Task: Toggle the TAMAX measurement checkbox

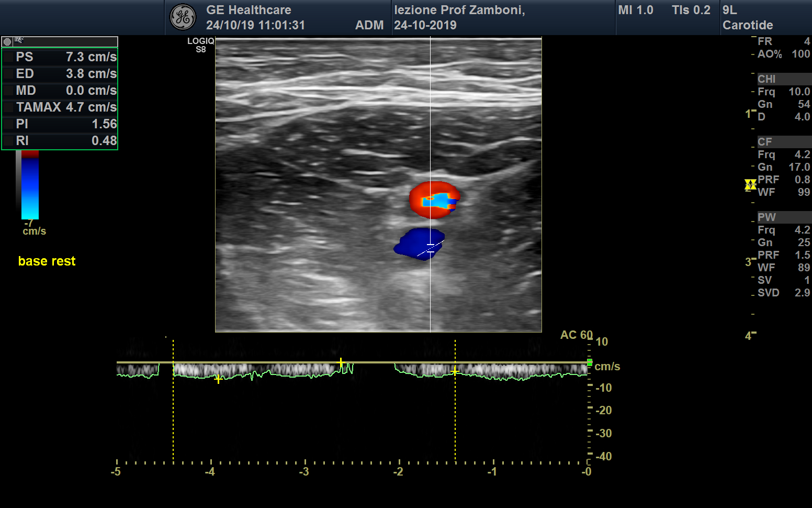Action: click(x=9, y=107)
